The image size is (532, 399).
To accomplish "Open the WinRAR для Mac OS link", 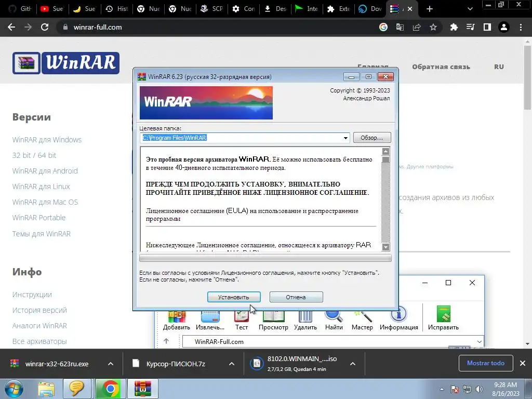I will (45, 202).
